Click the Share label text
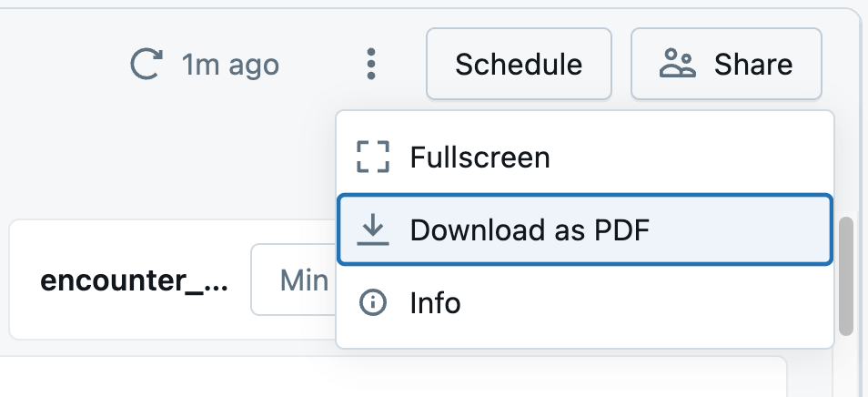Image resolution: width=868 pixels, height=397 pixels. [752, 65]
